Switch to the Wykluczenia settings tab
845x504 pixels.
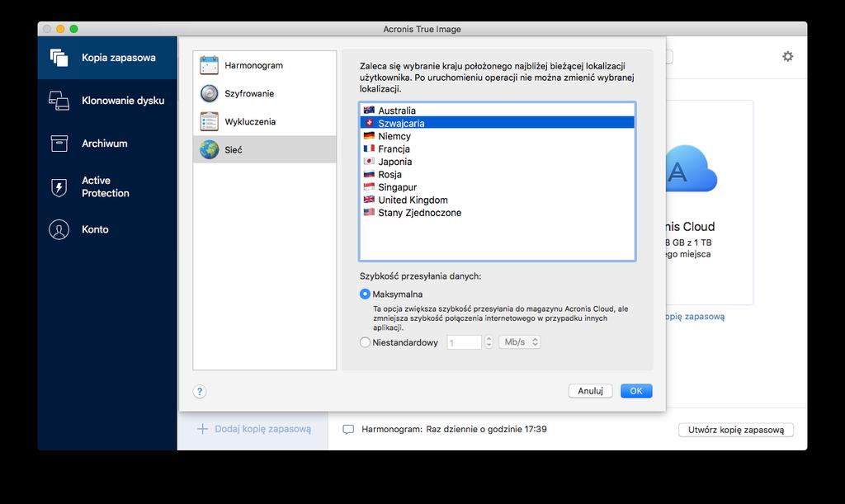click(x=265, y=122)
